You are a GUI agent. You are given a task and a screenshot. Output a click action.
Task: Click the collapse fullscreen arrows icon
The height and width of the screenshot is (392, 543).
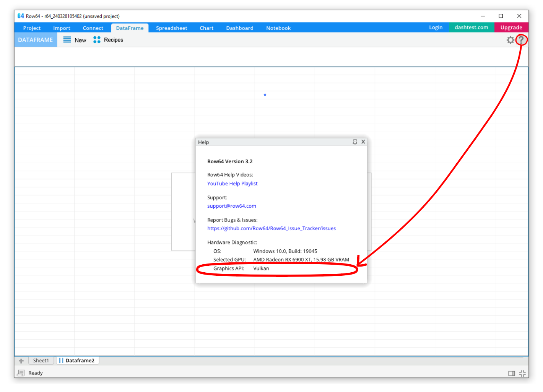(x=522, y=373)
